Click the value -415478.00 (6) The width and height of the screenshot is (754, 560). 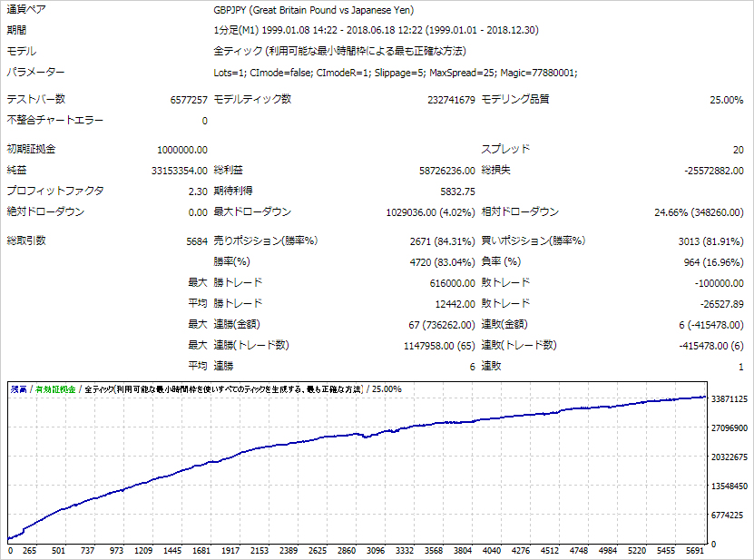pos(711,346)
